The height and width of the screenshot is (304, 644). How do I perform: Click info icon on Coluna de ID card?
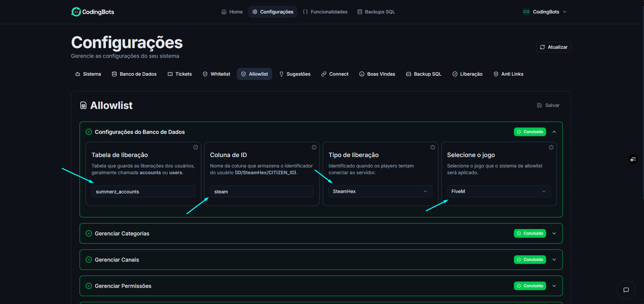coord(314,147)
